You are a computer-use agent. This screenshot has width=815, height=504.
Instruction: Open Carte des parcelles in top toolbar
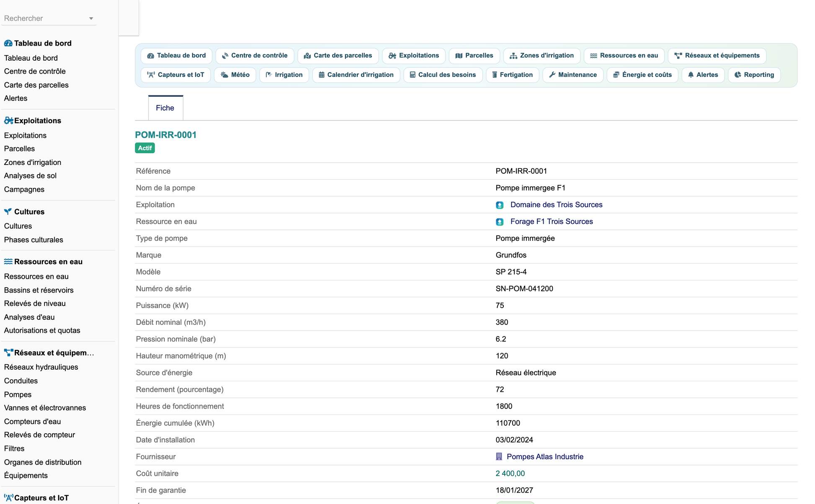[338, 56]
